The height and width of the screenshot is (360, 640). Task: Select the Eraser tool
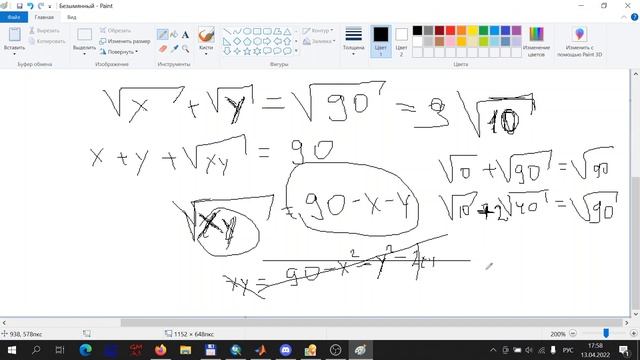coord(162,49)
